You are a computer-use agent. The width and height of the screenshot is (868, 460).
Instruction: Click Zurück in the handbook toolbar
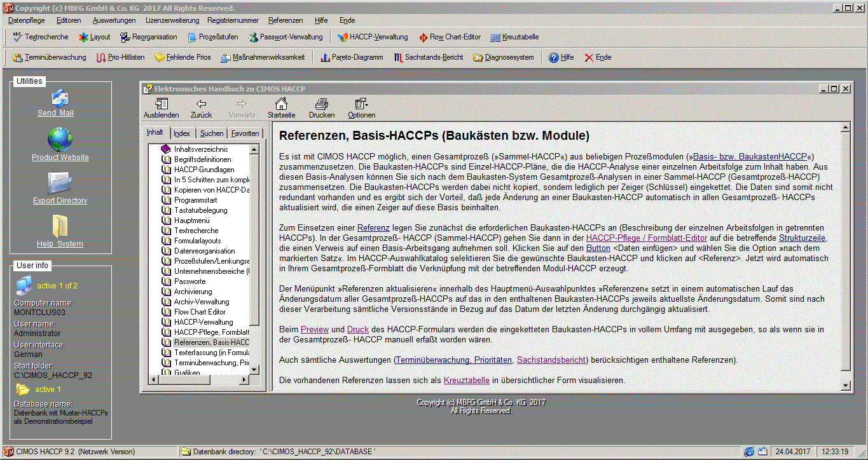201,109
